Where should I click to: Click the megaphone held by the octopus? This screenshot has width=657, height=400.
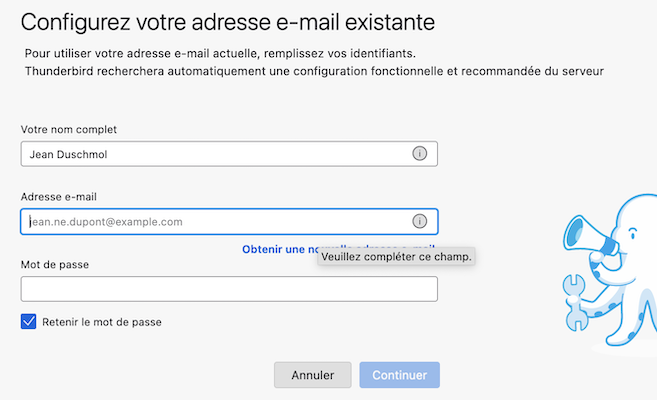click(588, 235)
